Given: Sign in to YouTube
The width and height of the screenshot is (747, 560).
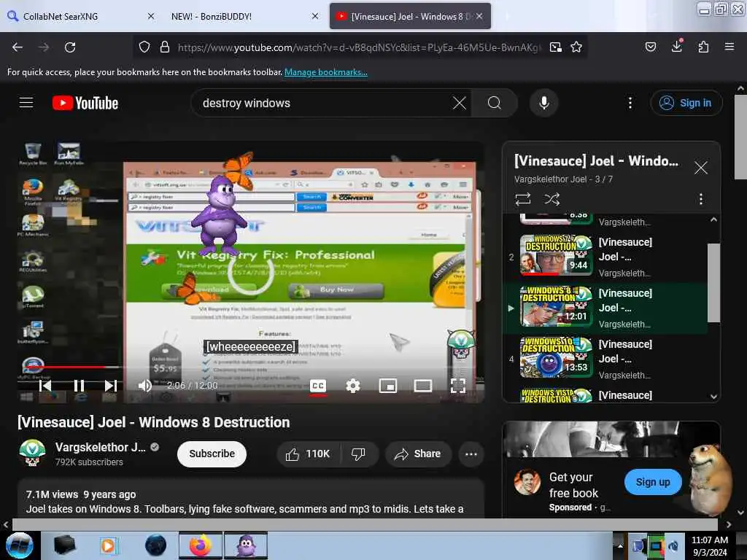Looking at the screenshot, I should pos(686,103).
